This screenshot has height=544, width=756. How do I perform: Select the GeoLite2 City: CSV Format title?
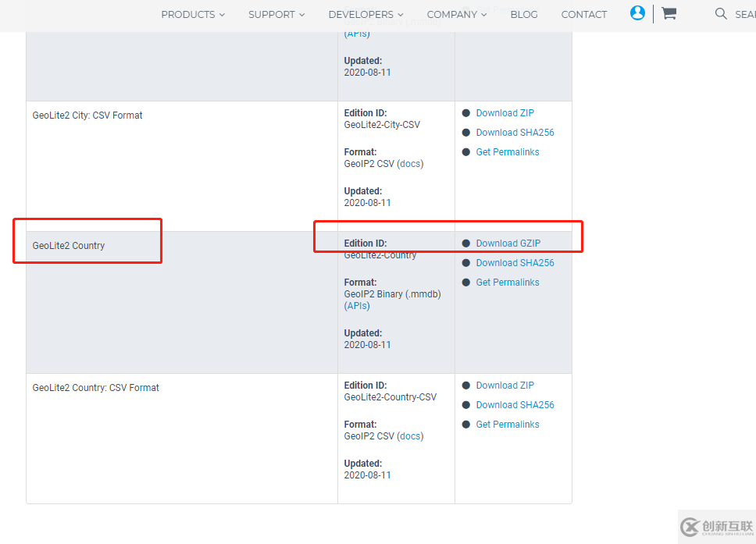tap(87, 116)
